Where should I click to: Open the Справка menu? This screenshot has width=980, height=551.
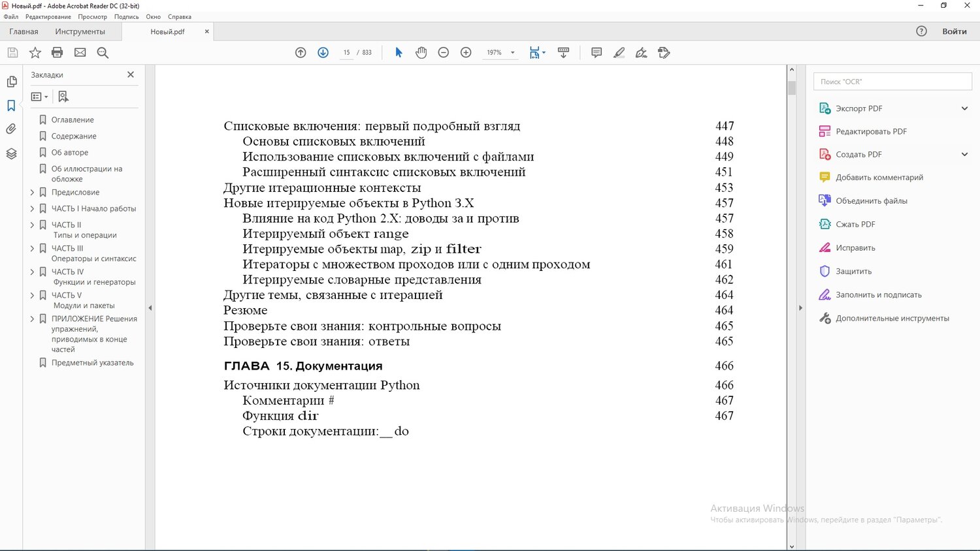(180, 17)
